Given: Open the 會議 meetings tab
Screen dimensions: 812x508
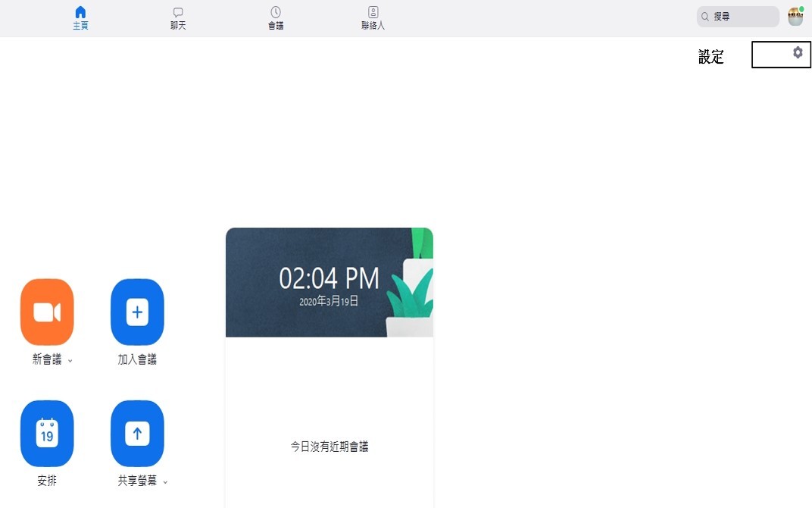Looking at the screenshot, I should coord(276,18).
